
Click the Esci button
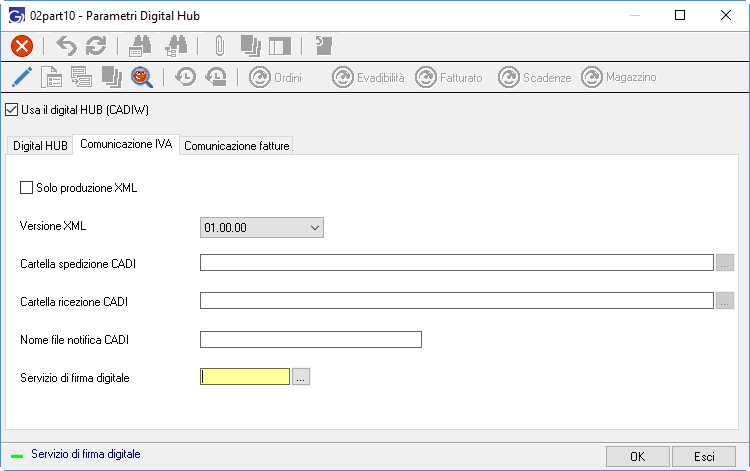pyautogui.click(x=704, y=457)
